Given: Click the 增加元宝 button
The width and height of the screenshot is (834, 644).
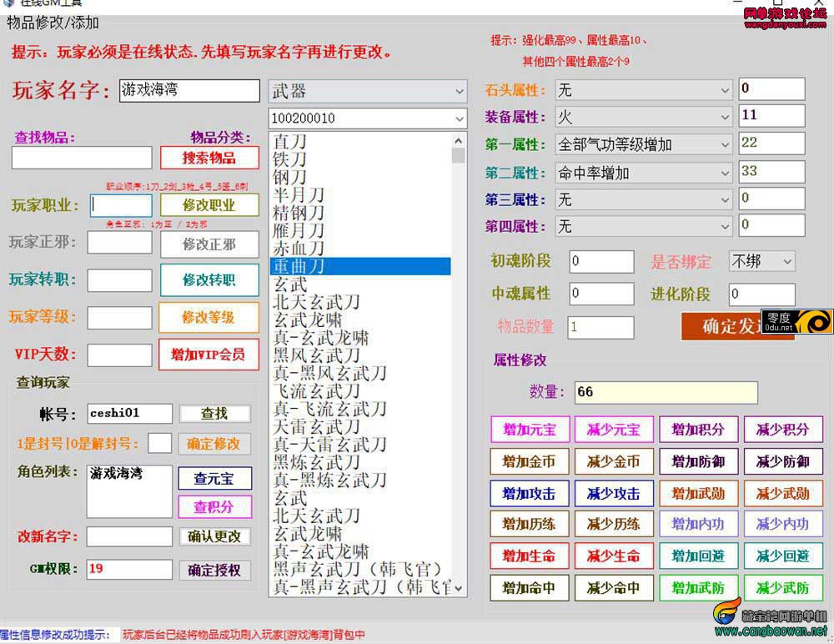Looking at the screenshot, I should [x=530, y=430].
